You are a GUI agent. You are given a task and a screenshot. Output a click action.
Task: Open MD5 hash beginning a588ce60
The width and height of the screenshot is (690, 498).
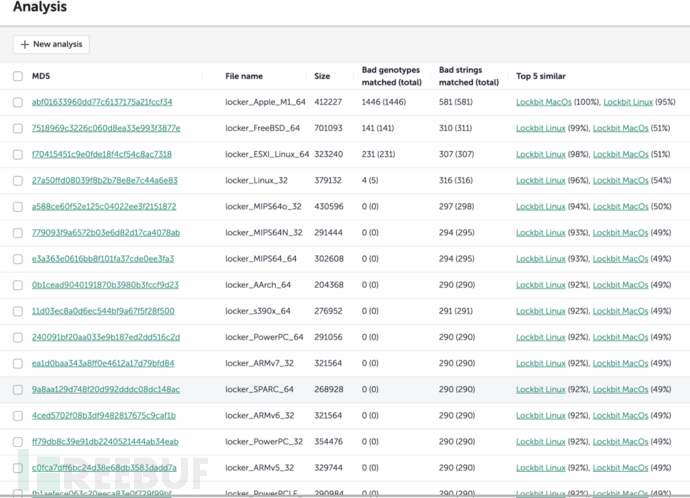tap(104, 206)
